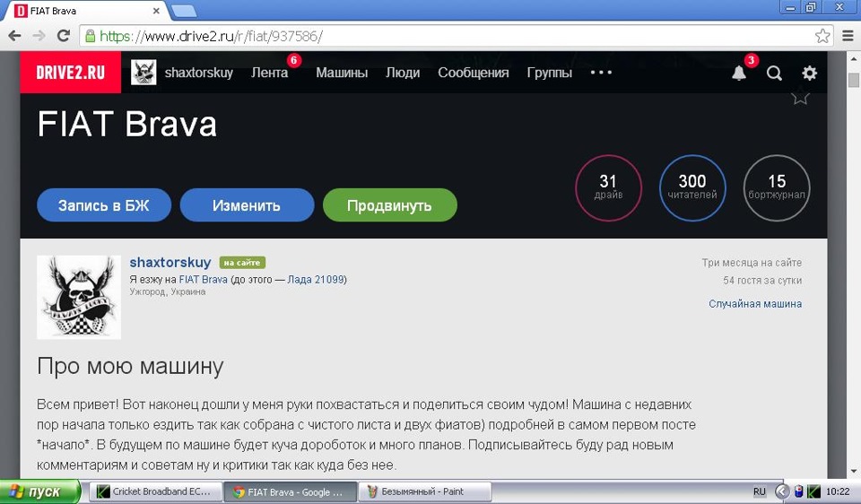Click the Запись в БЖ button

pyautogui.click(x=104, y=205)
